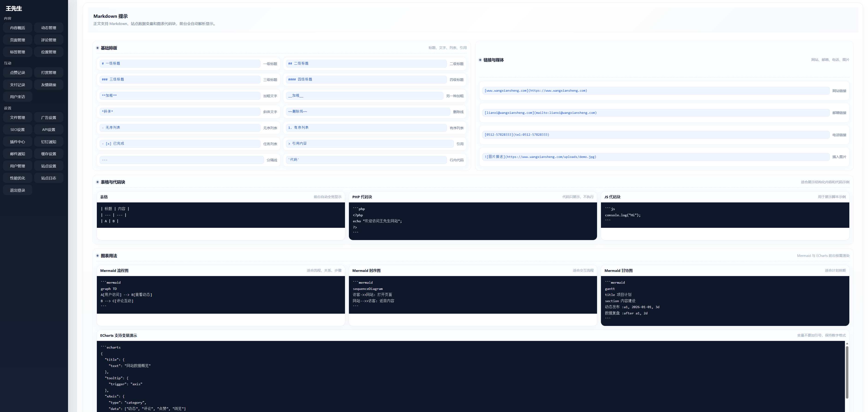Click the JS 代码块 console.log example
868x412 pixels.
pos(725,215)
